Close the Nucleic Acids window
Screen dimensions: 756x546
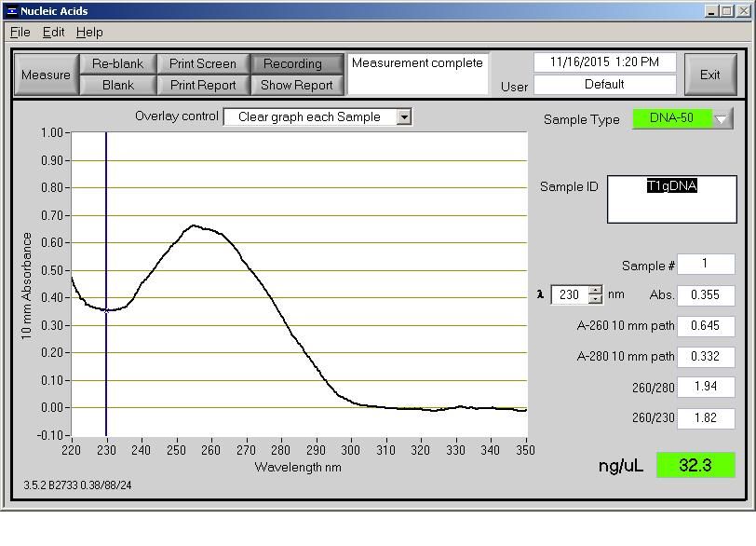744,10
